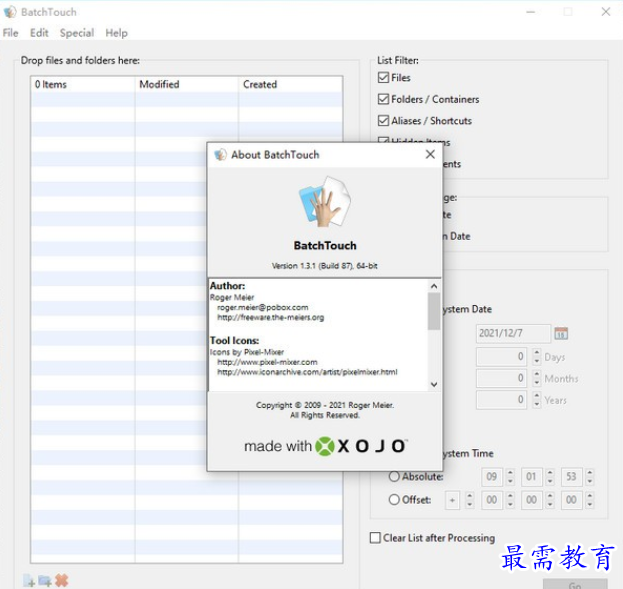Click the About BatchTouch title icon
The width and height of the screenshot is (623, 589).
[220, 155]
